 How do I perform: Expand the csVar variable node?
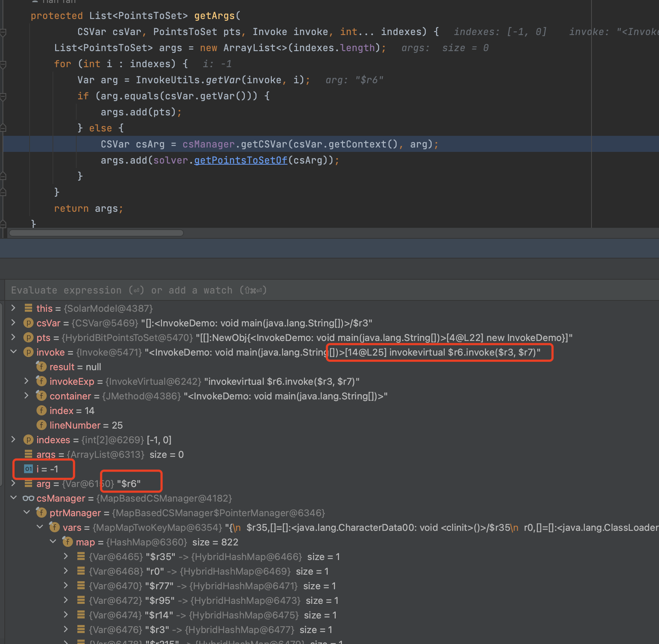[14, 322]
